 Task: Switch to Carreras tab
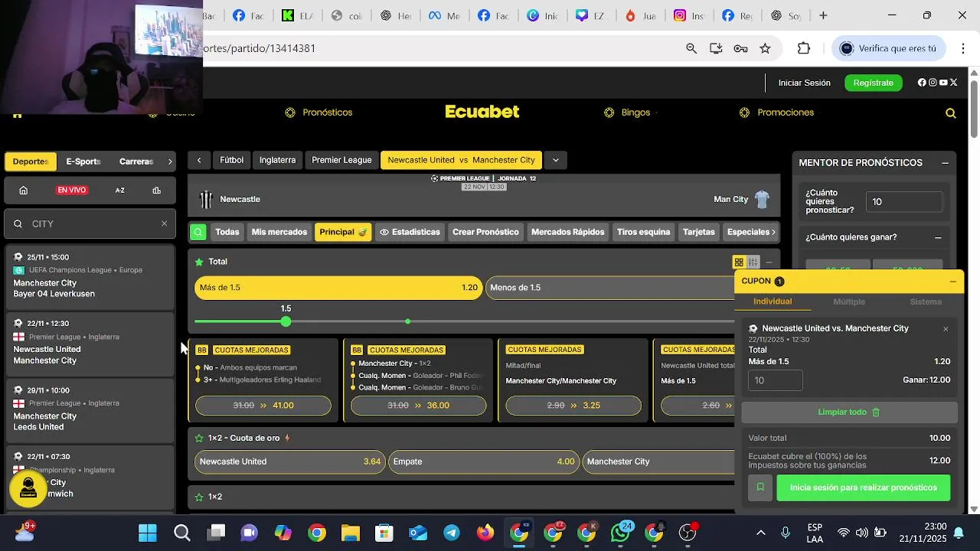coord(136,161)
